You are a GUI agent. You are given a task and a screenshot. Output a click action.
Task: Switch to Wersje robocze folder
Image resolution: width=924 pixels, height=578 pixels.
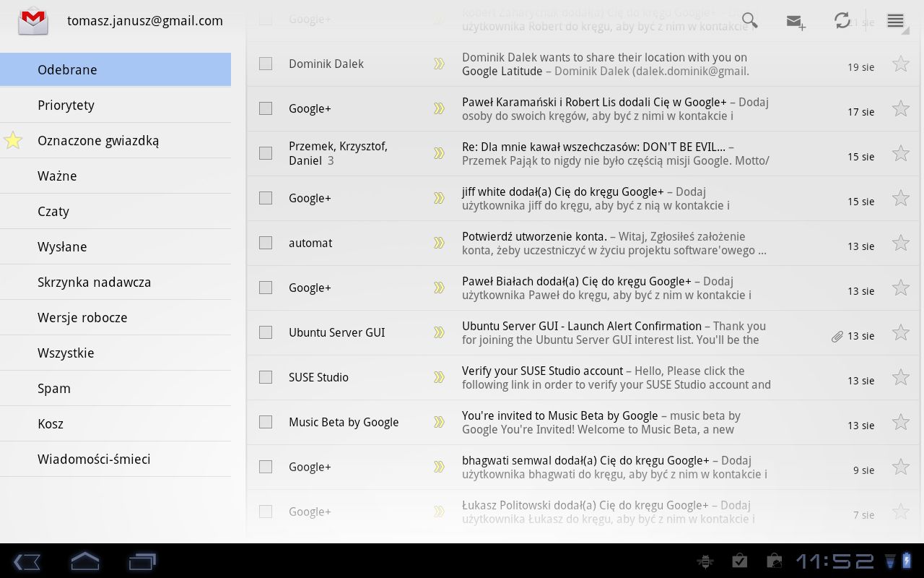pyautogui.click(x=82, y=318)
